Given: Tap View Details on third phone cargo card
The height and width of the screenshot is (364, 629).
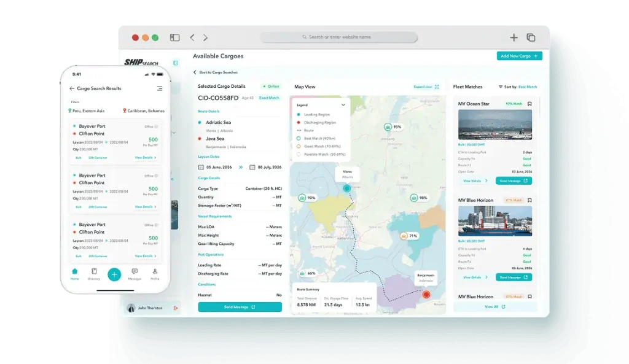Looking at the screenshot, I should point(146,256).
